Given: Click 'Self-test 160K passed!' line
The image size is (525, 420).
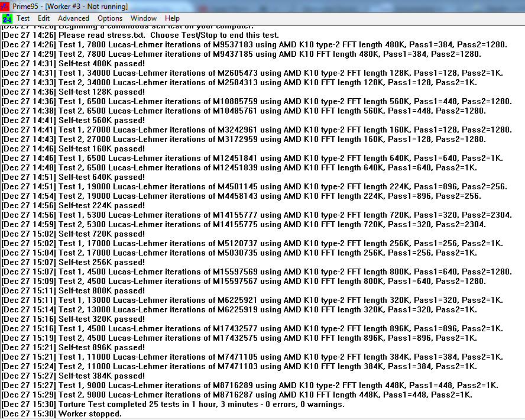Looking at the screenshot, I should [73, 148].
